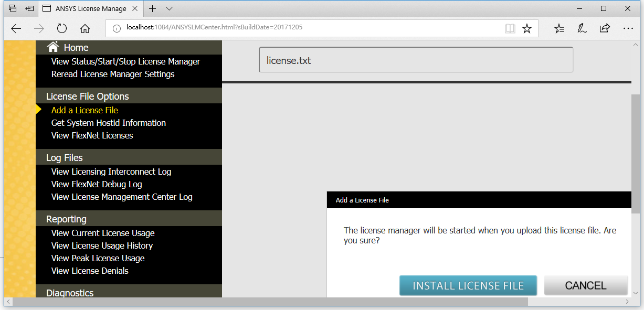
Task: Show tab previews chevron
Action: [x=169, y=8]
